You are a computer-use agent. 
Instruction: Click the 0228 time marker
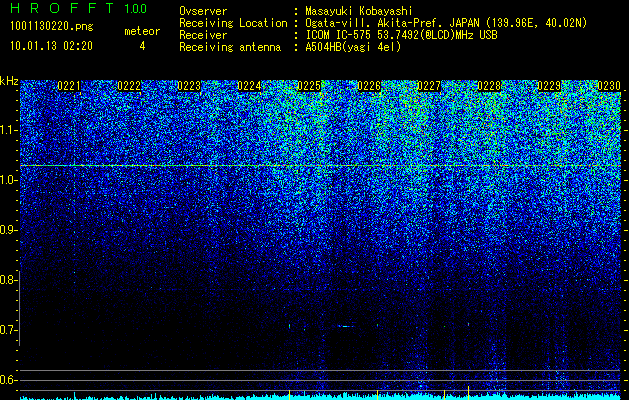click(489, 86)
